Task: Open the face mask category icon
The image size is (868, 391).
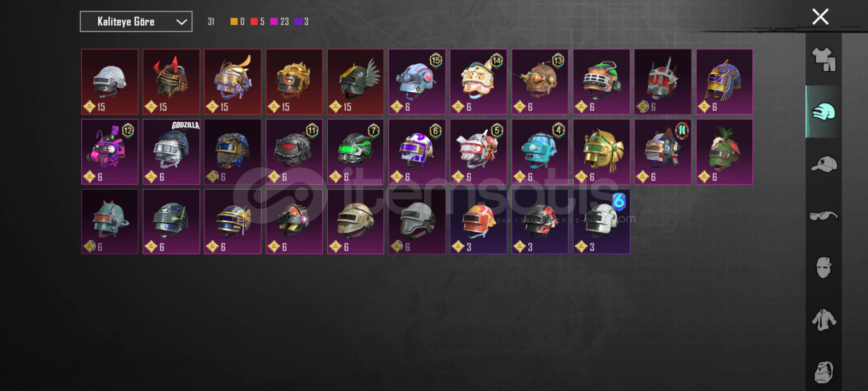Action: pos(824,268)
